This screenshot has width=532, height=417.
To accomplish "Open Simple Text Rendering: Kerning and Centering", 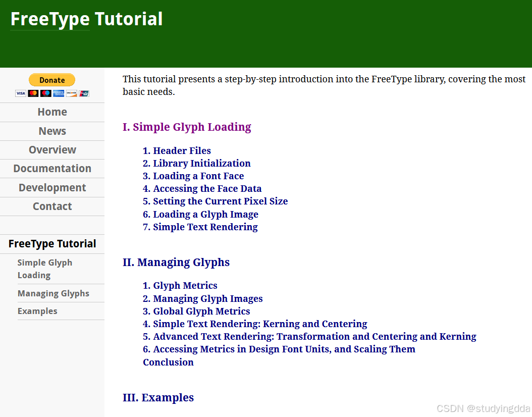I will pos(255,324).
